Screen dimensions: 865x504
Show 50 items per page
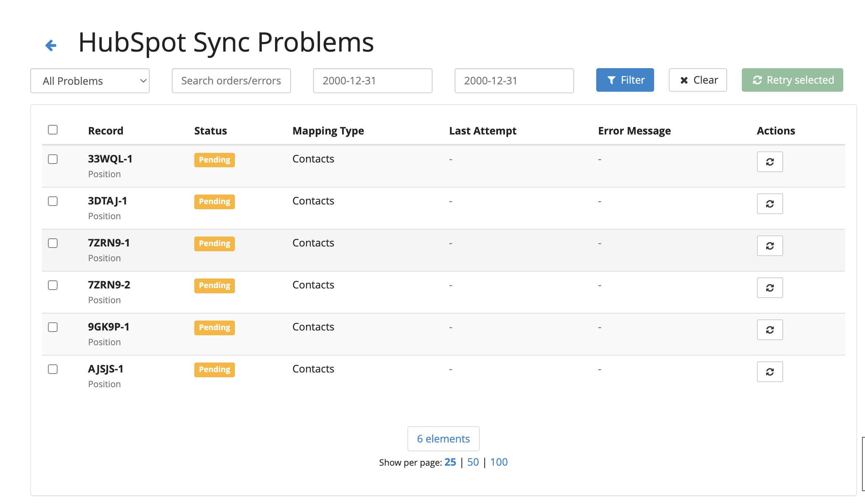[473, 462]
